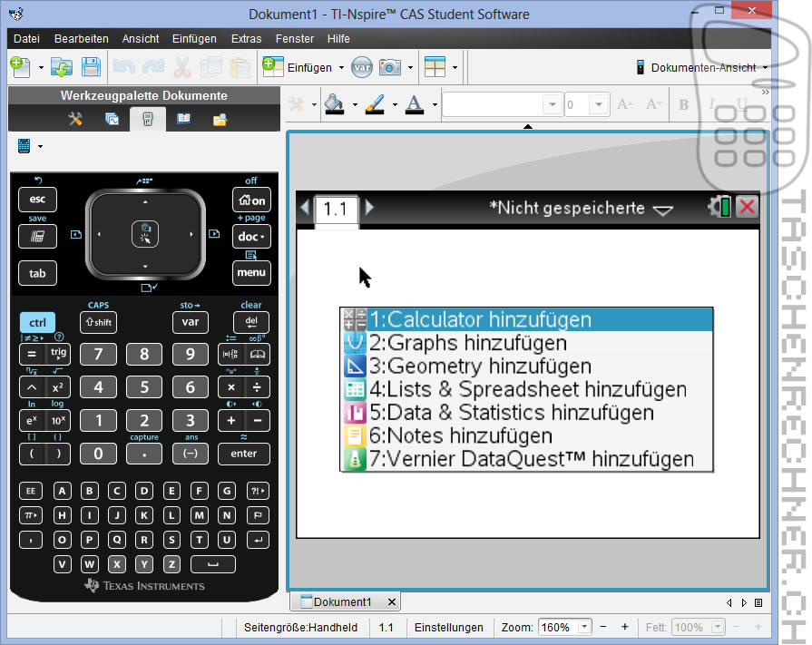Select 6:Notes hinzufügen entry
Screen dimensions: 812x645
526,435
